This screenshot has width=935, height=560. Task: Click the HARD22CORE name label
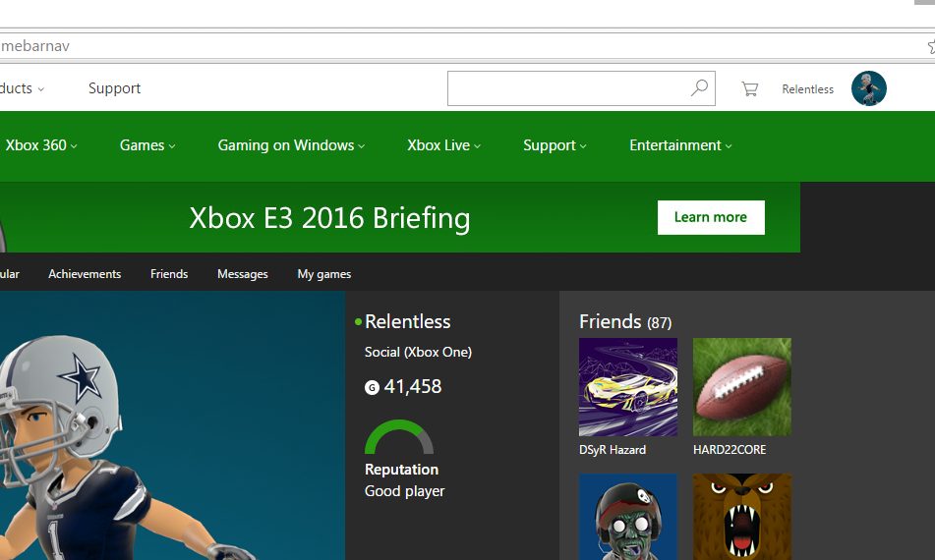(730, 450)
